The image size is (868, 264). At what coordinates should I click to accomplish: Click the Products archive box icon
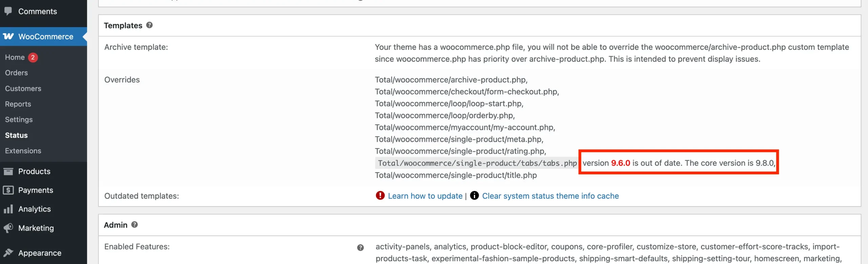pyautogui.click(x=8, y=171)
